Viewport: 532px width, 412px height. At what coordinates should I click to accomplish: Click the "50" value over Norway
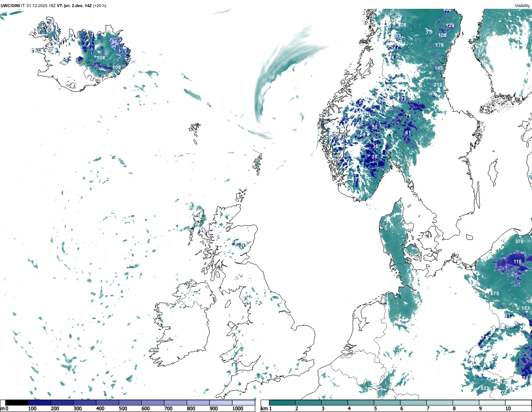point(374,128)
